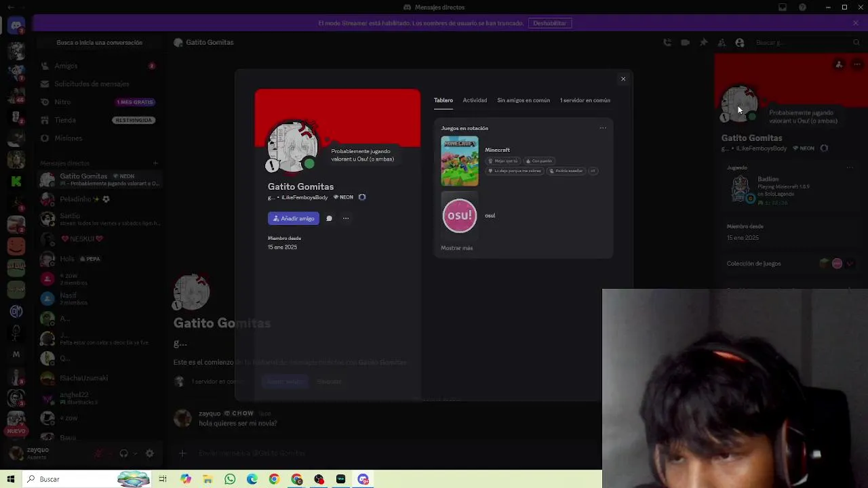This screenshot has height=488, width=868.
Task: Open profile more options next to Añadir amigo
Action: (346, 218)
